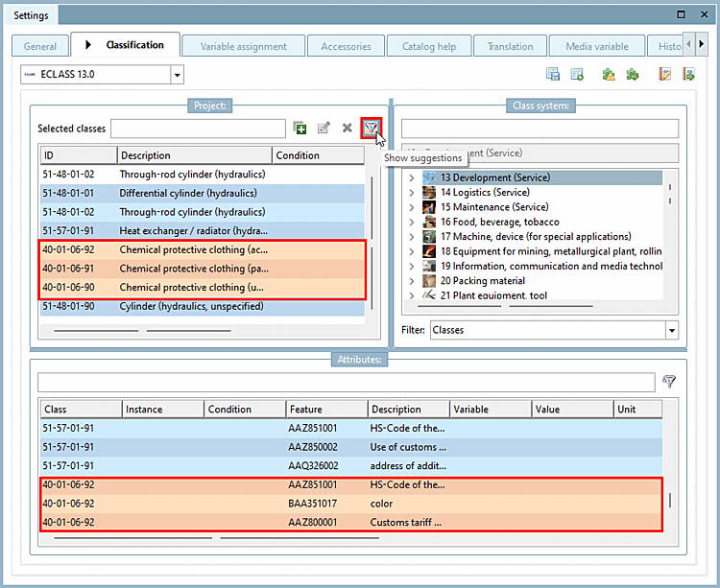
Task: Select row 51-48-01-01 Differential cylinder
Action: click(x=202, y=193)
